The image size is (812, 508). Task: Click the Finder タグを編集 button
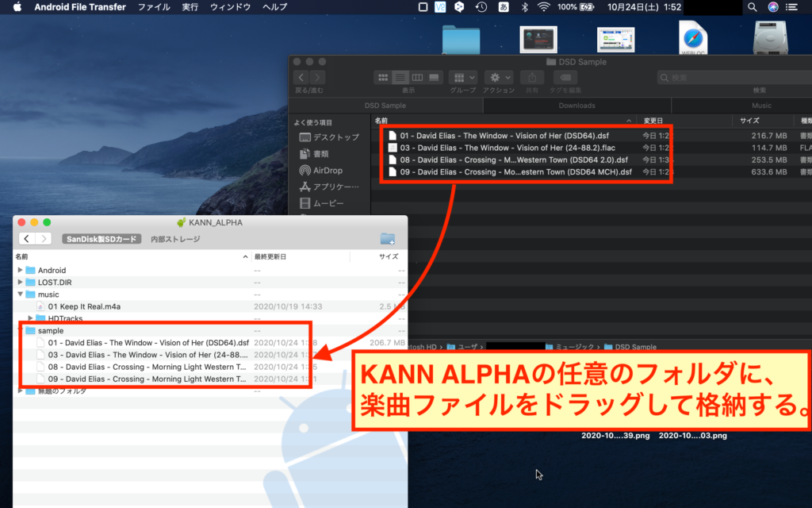[565, 77]
